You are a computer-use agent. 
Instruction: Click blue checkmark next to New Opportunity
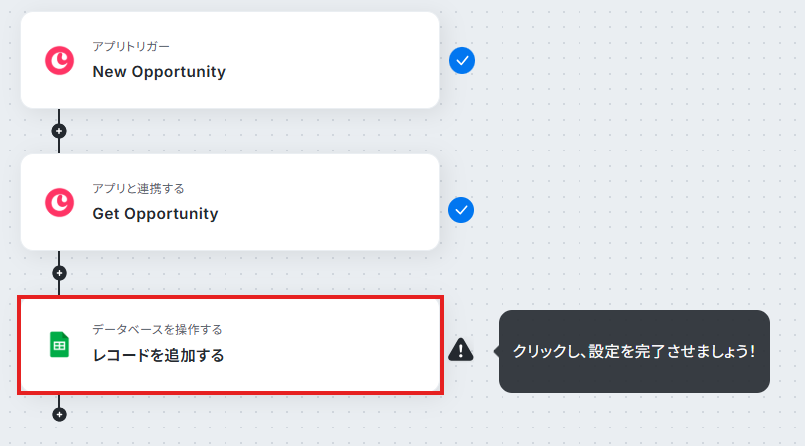[x=461, y=61]
